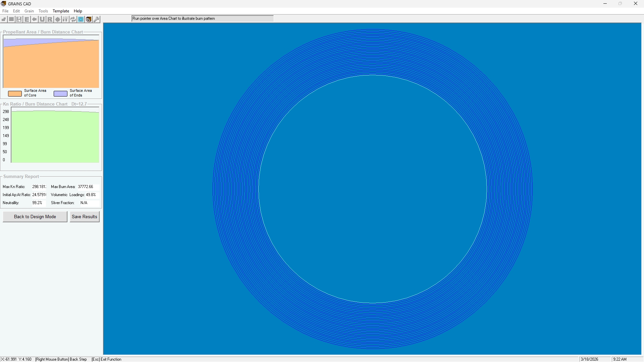Click the 3D grain view icon
The width and height of the screenshot is (644, 362).
pyautogui.click(x=89, y=19)
